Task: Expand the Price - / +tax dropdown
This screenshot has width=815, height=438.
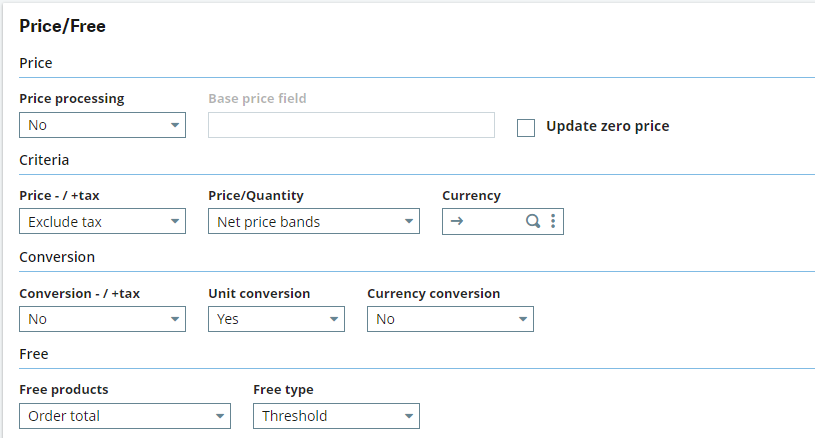Action: pos(102,222)
